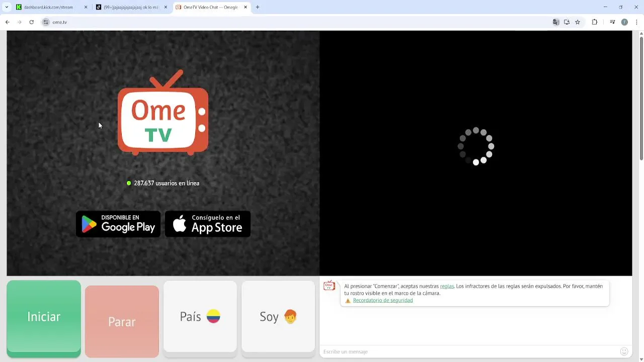The image size is (644, 362).
Task: Click the OmeTV avatar in chat
Action: click(329, 286)
